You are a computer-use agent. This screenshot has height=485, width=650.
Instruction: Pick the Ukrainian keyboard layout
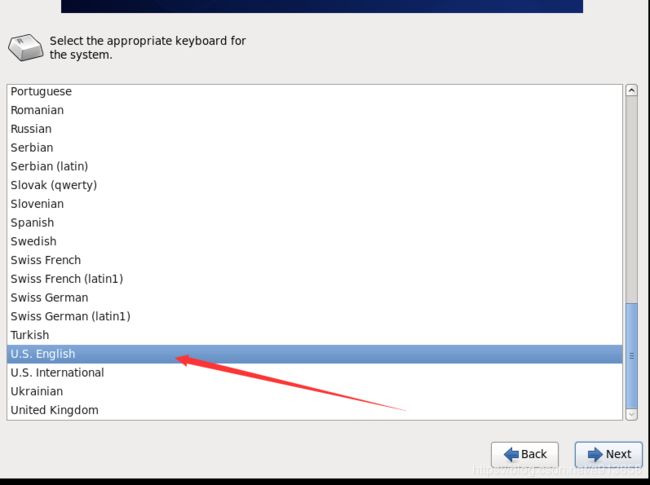[x=315, y=391]
